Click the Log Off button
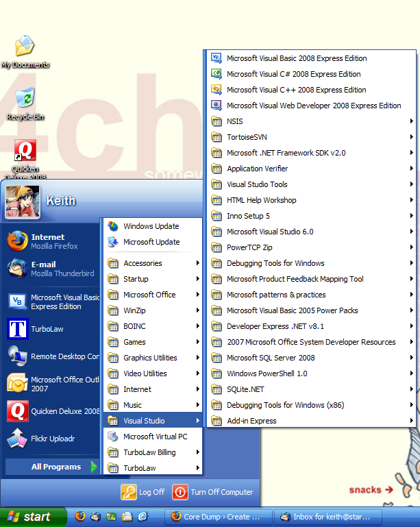The image size is (420, 527). pyautogui.click(x=143, y=492)
